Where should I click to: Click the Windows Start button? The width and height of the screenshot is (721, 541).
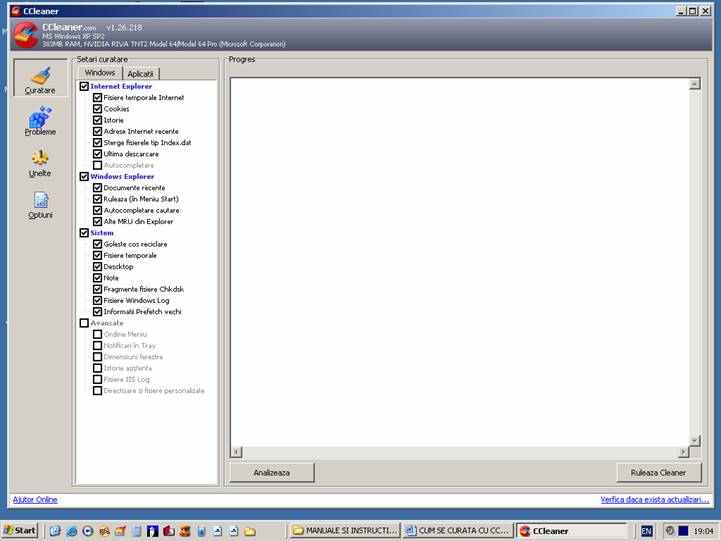click(20, 530)
